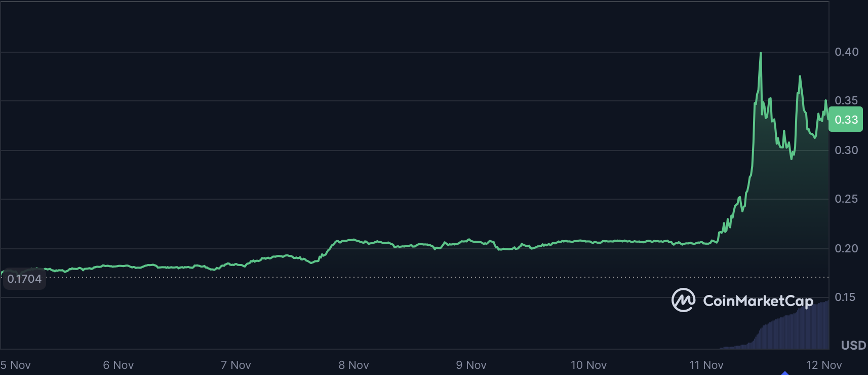Select the 6 Nov date label
The image size is (868, 375).
pos(118,365)
